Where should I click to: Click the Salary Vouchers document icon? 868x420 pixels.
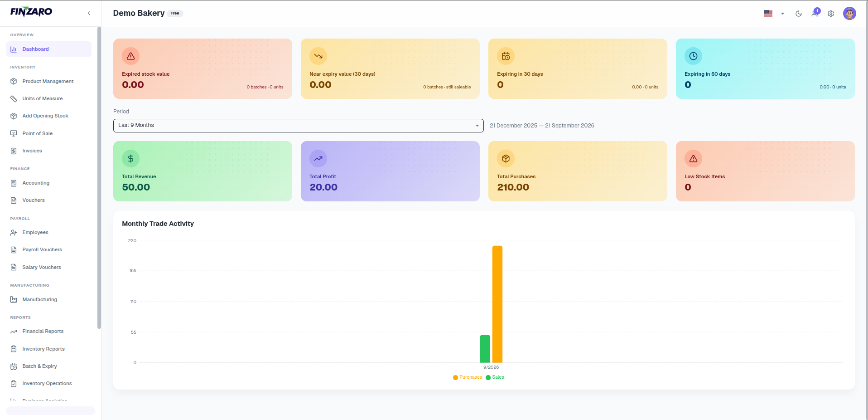14,268
